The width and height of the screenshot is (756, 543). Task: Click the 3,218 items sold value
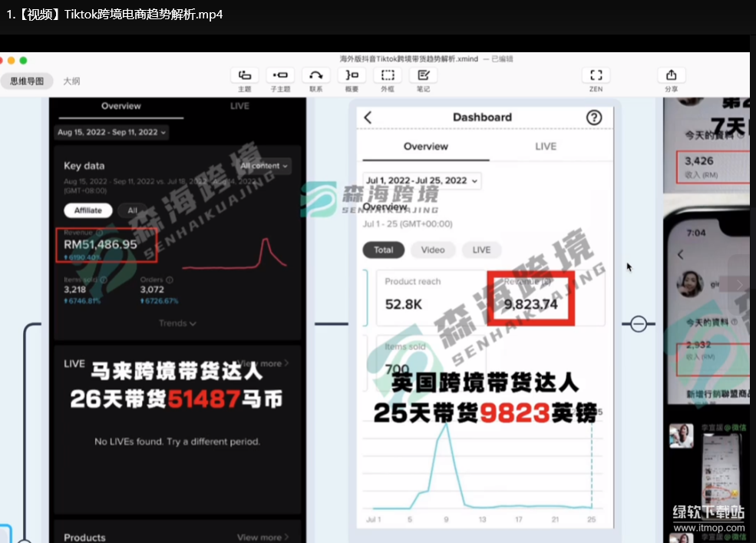click(74, 290)
